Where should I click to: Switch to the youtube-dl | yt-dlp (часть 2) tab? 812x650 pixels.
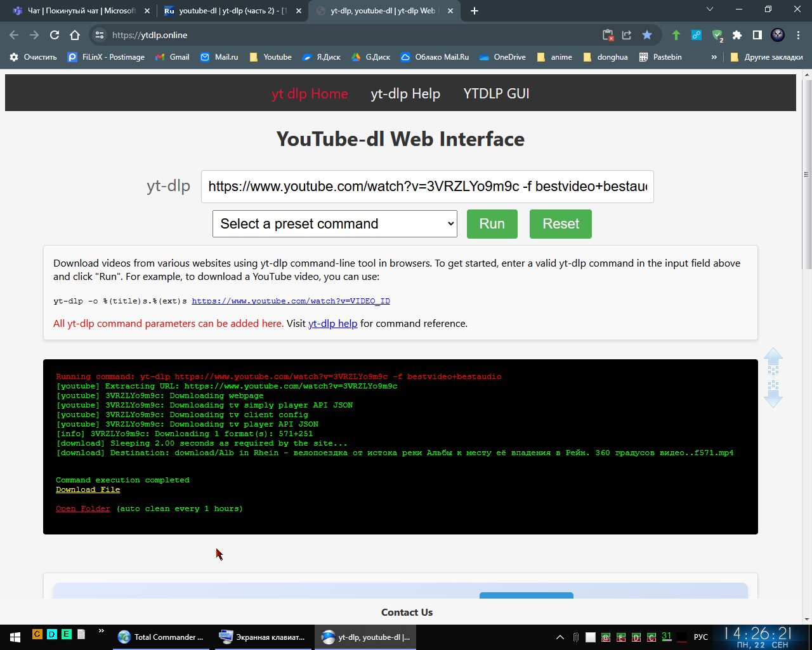tap(232, 11)
